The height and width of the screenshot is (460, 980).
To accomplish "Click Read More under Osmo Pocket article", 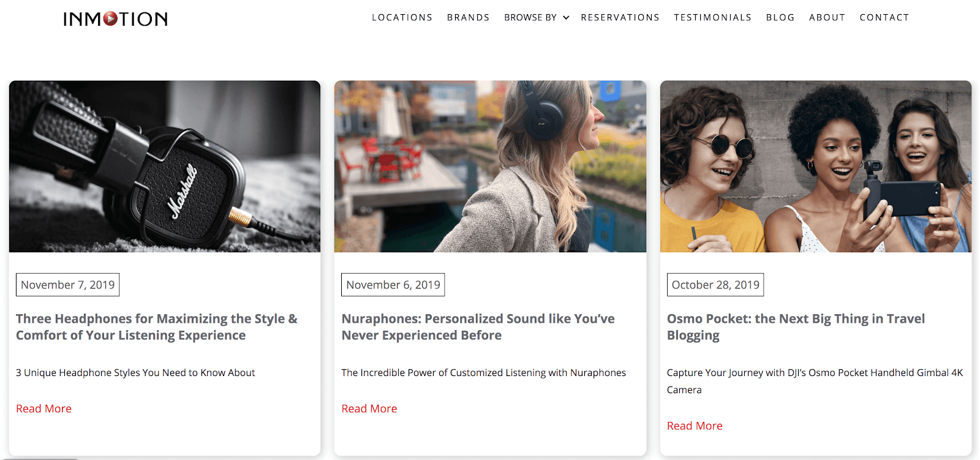I will pyautogui.click(x=695, y=426).
